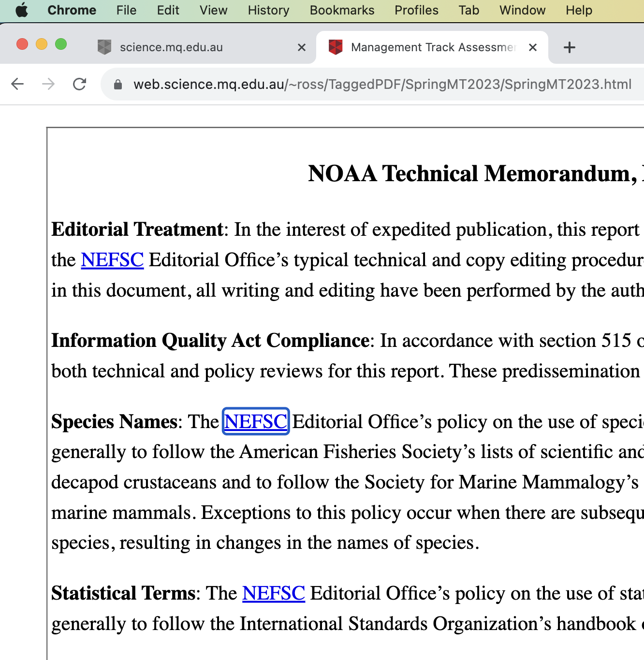
Task: Open the History menu
Action: click(x=268, y=10)
